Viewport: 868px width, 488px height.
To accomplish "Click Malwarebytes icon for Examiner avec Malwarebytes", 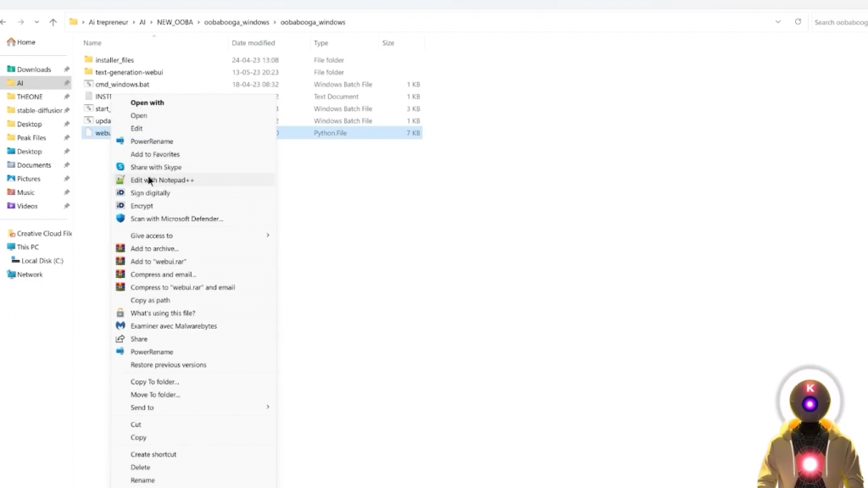I will pos(120,326).
